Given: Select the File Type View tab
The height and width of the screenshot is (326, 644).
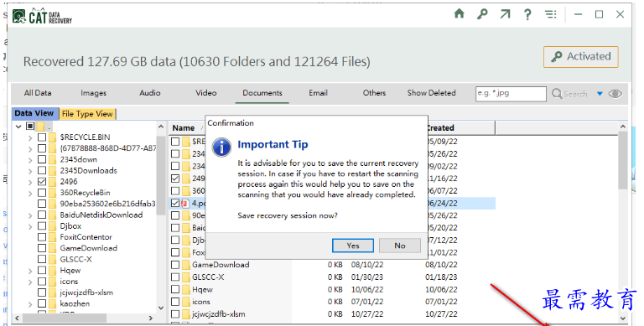Looking at the screenshot, I should click(x=87, y=114).
